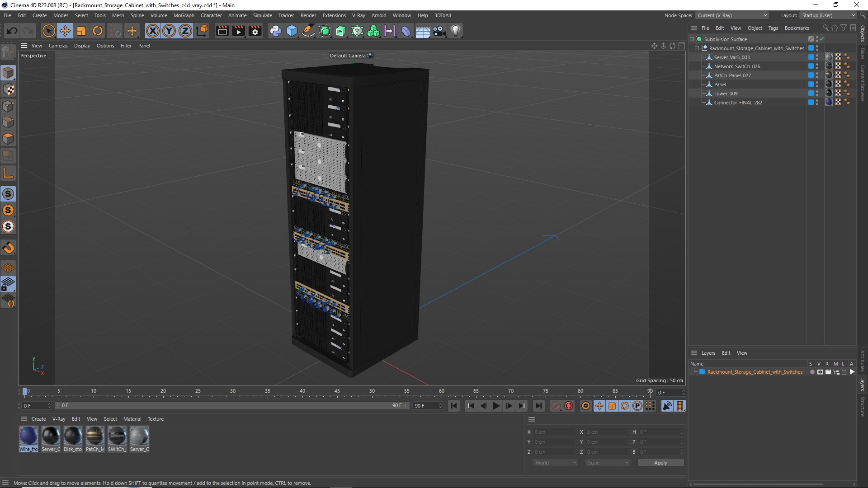
Task: Select the Live Selection tool
Action: click(x=48, y=31)
